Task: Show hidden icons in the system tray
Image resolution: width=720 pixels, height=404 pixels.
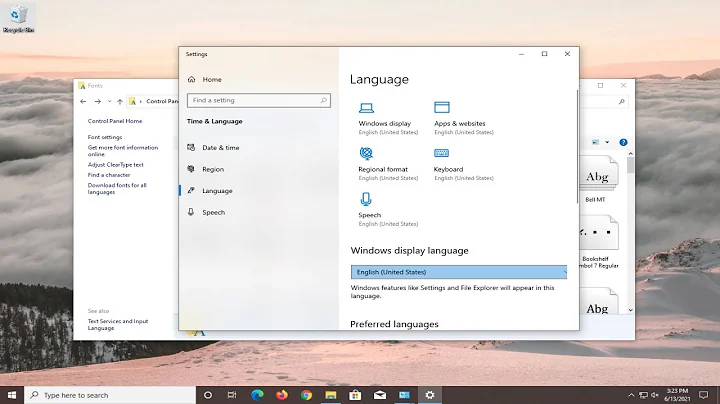Action: click(x=631, y=395)
